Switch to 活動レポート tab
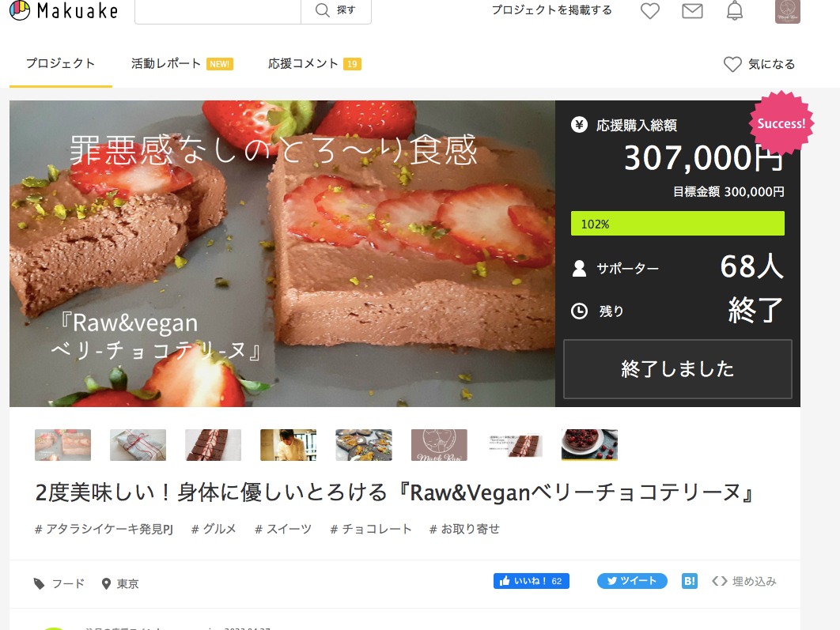The width and height of the screenshot is (840, 630). (182, 64)
